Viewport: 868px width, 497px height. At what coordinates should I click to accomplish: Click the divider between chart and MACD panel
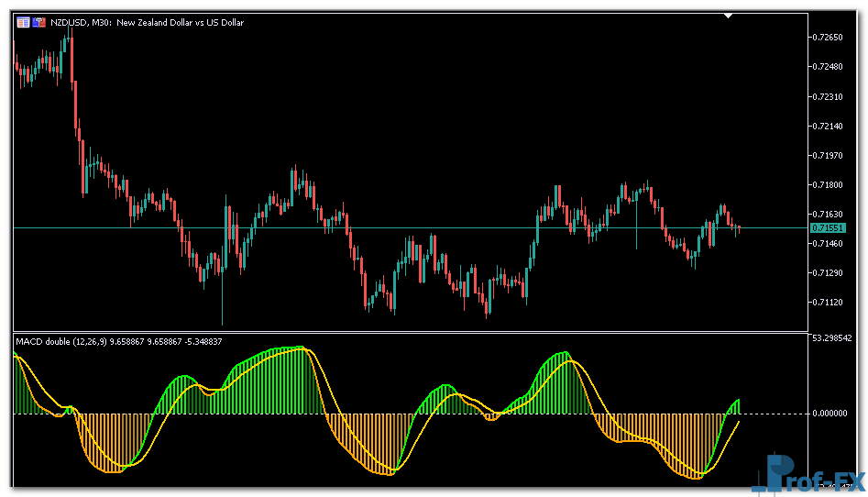click(410, 331)
